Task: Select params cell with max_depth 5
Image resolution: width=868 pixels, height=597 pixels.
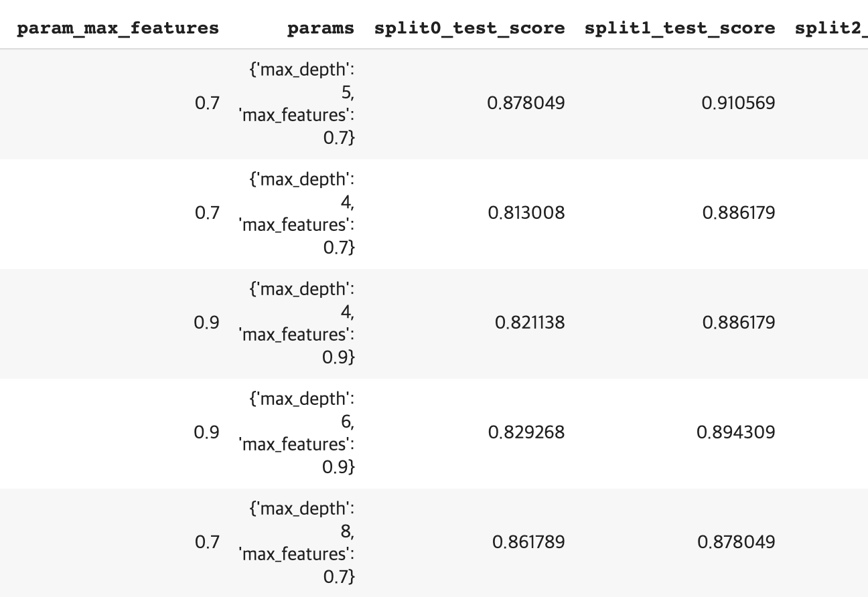Action: tap(297, 103)
